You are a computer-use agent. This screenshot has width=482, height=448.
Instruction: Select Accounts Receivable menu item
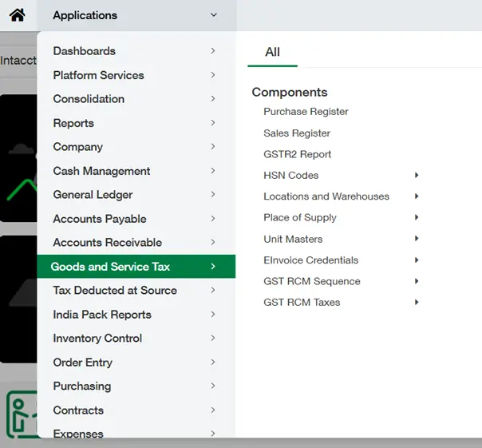point(107,243)
